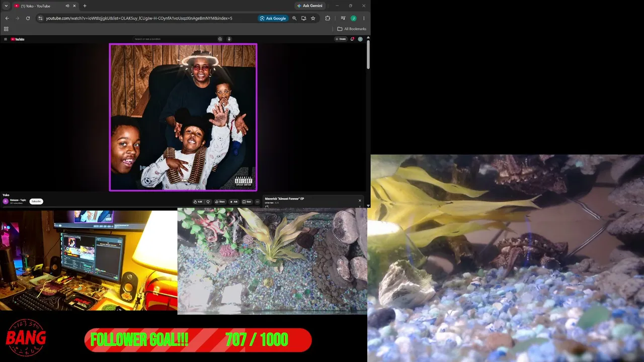Save the Yoko video to playlist

247,202
